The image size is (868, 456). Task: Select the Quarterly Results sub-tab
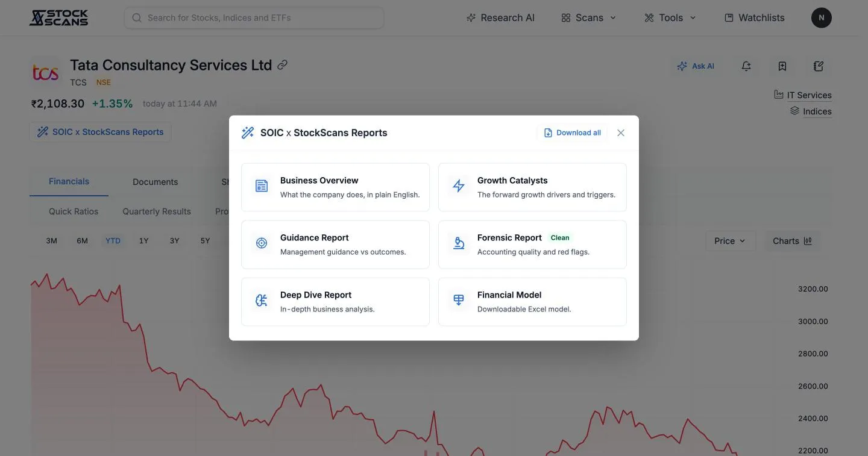[157, 211]
